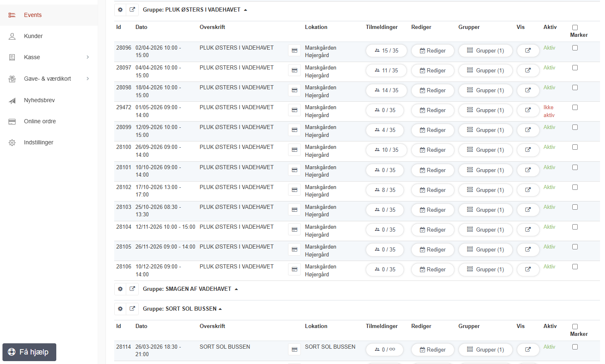Viewport: 605px width, 364px height.
Task: Click payment card icon for event 28096
Action: pos(294,50)
